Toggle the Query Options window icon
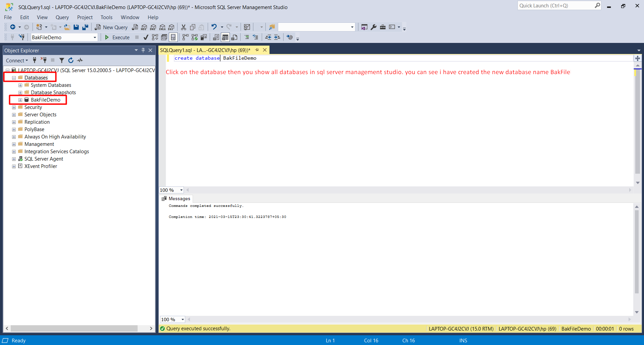 click(164, 37)
